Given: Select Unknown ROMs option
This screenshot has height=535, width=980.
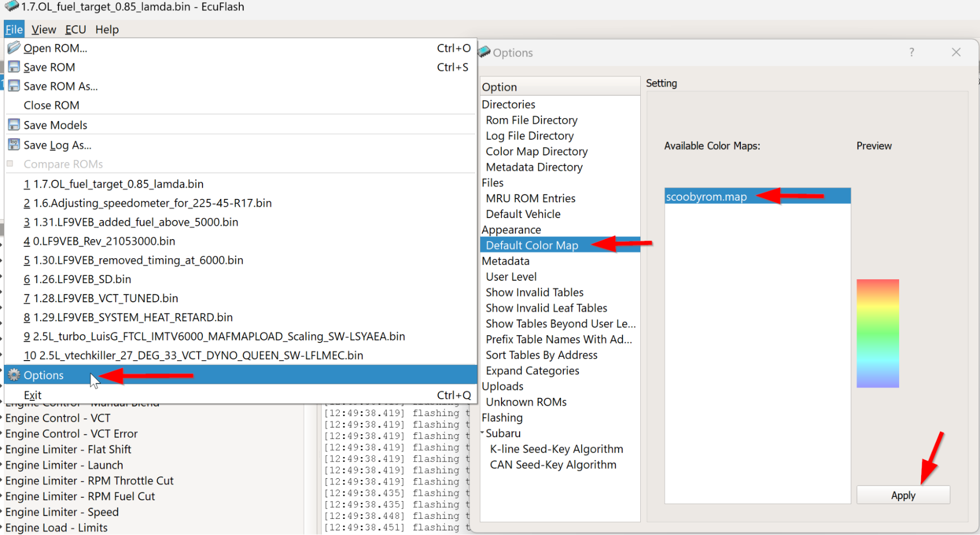Looking at the screenshot, I should coord(560,402).
